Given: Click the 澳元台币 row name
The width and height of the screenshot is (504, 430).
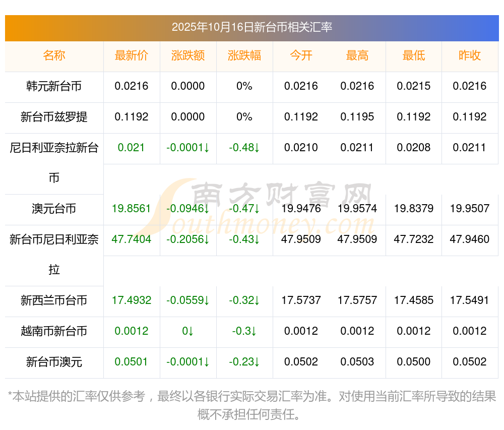Looking at the screenshot, I should tap(54, 209).
